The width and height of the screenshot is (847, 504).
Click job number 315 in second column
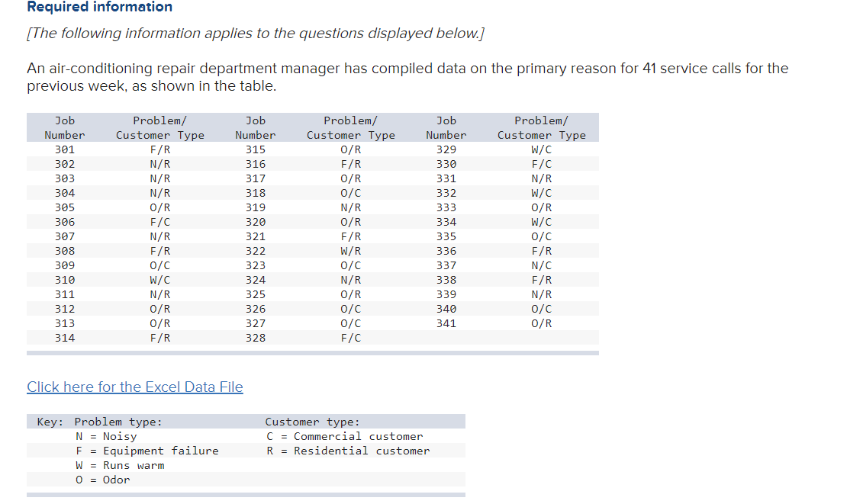click(255, 149)
